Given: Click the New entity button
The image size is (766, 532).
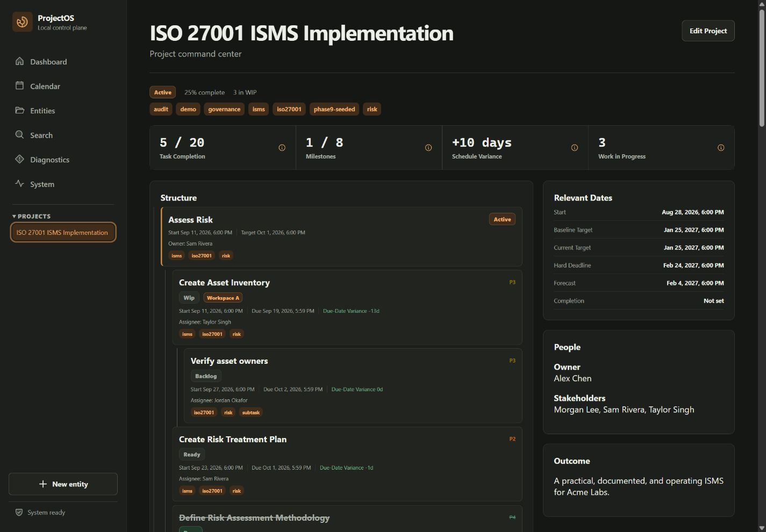Looking at the screenshot, I should pos(63,484).
